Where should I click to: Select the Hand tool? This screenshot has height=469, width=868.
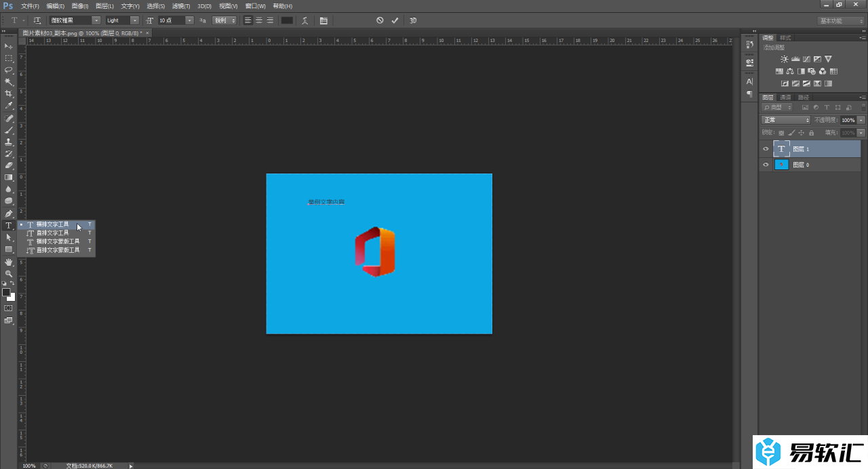[9, 262]
